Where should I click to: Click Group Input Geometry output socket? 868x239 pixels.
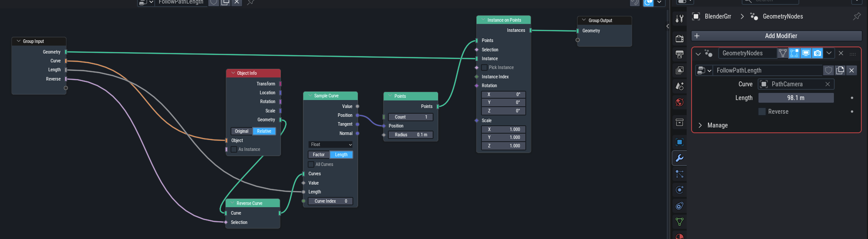tap(66, 52)
